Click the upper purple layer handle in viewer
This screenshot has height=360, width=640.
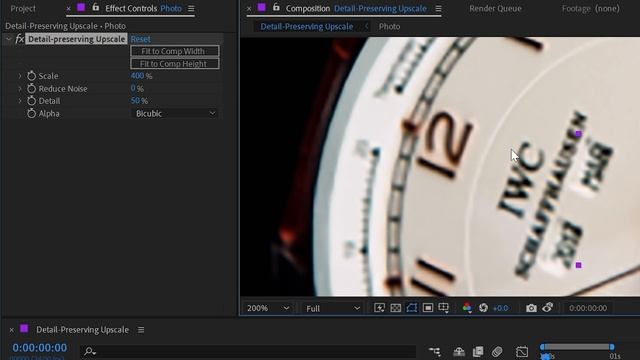[x=578, y=133]
